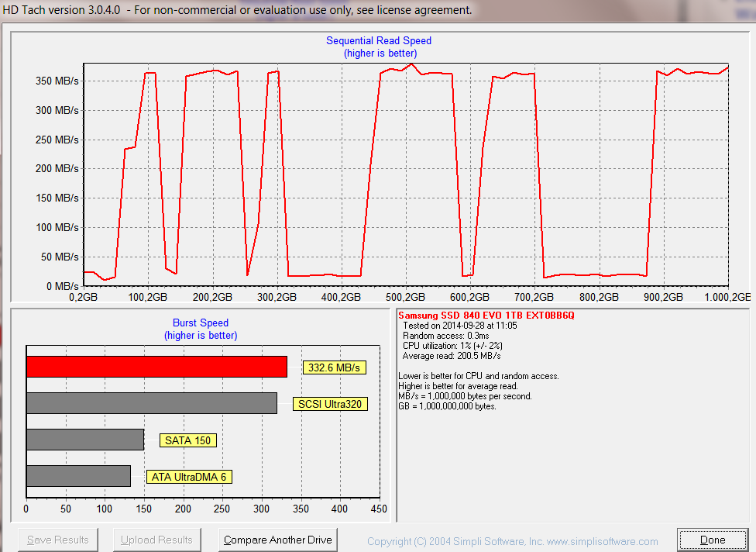The image size is (756, 552).
Task: Click the Done button
Action: tap(713, 540)
